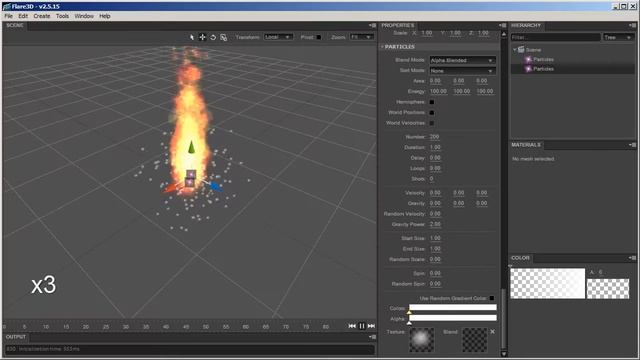Open the Materials panel options menu icon

tap(632, 145)
